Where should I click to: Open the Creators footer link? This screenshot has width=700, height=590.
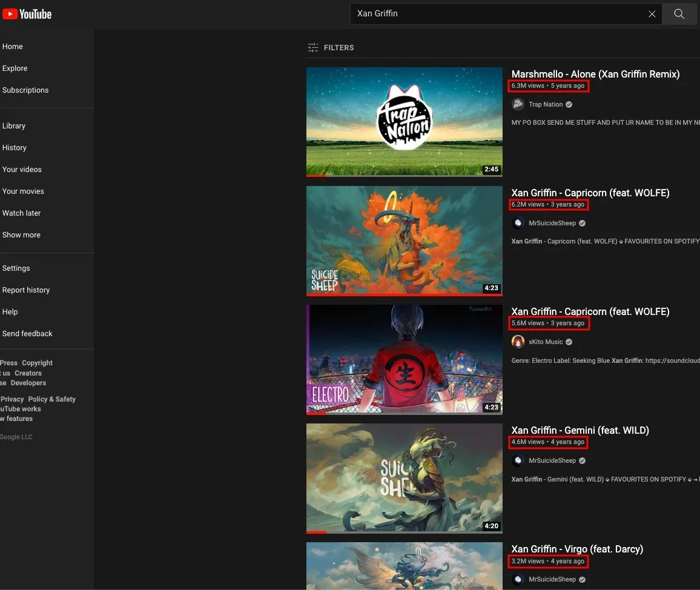[28, 373]
